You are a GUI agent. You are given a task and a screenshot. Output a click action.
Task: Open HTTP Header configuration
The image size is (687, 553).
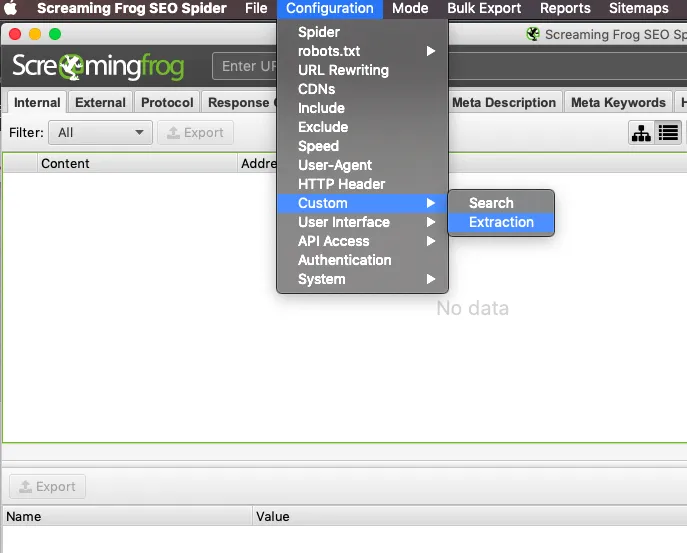[x=362, y=184]
